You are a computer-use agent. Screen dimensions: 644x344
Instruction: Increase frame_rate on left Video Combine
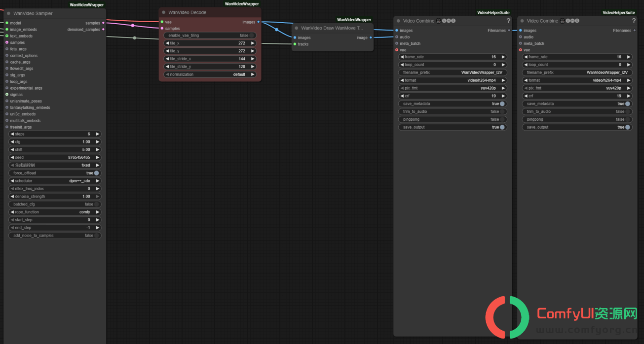click(503, 57)
